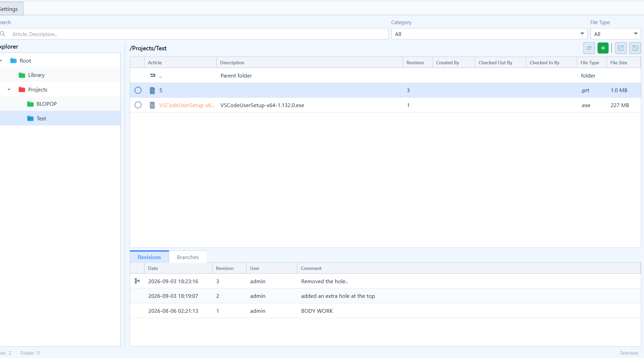Click the 'Folder: 0' status bar entry

tap(30, 353)
